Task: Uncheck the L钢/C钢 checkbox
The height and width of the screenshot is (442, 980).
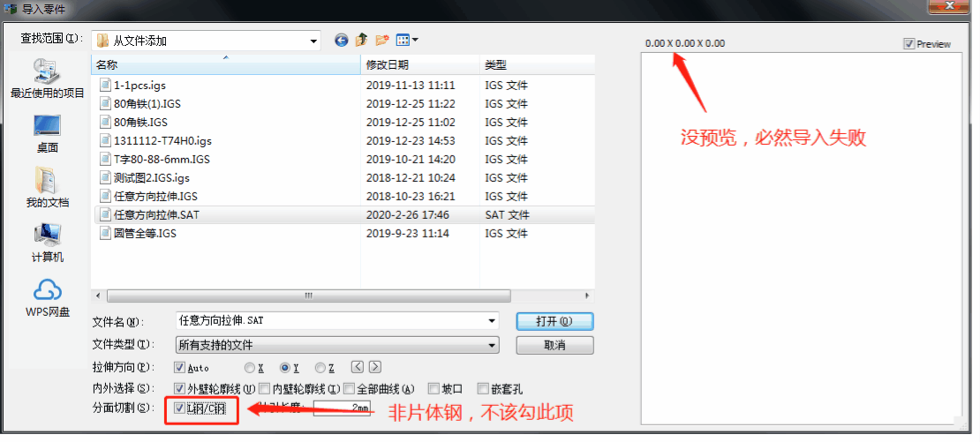Action: click(x=180, y=408)
